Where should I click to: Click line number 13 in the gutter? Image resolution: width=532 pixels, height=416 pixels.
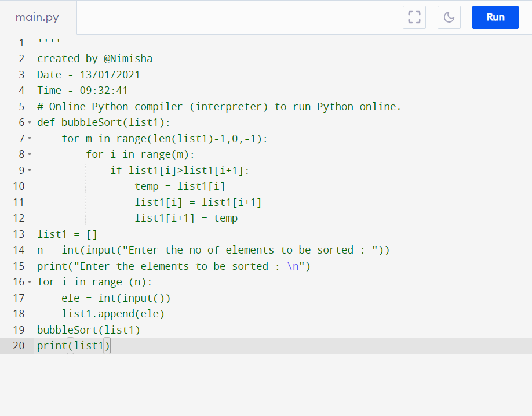(x=19, y=234)
